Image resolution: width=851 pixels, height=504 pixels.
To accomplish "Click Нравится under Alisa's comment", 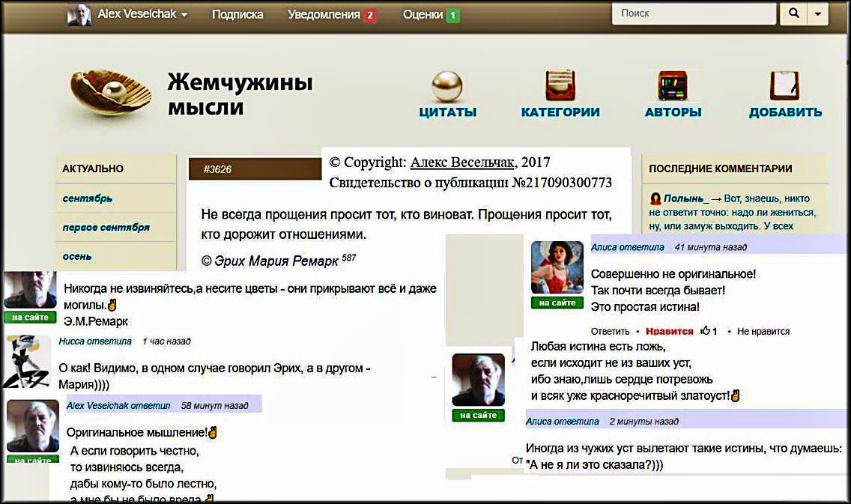I will coord(669,331).
